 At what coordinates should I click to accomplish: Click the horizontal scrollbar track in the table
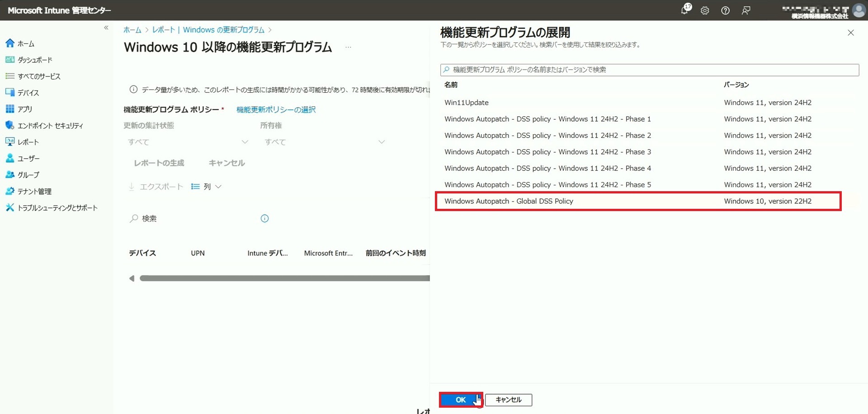pyautogui.click(x=285, y=278)
